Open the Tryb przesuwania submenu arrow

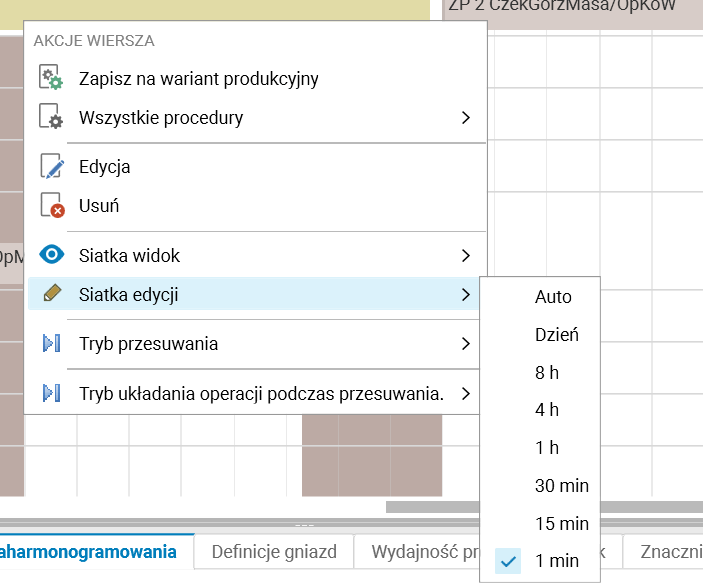[466, 344]
